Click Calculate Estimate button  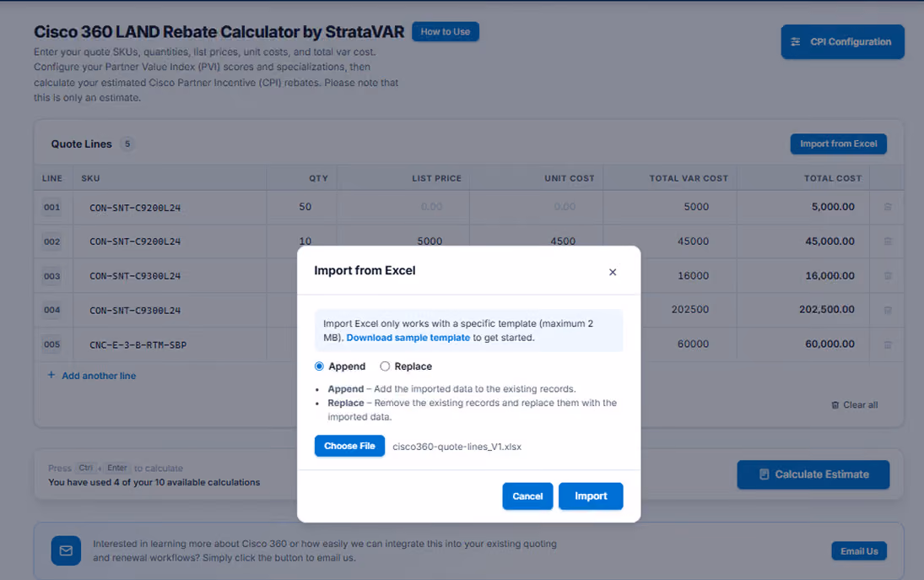813,474
